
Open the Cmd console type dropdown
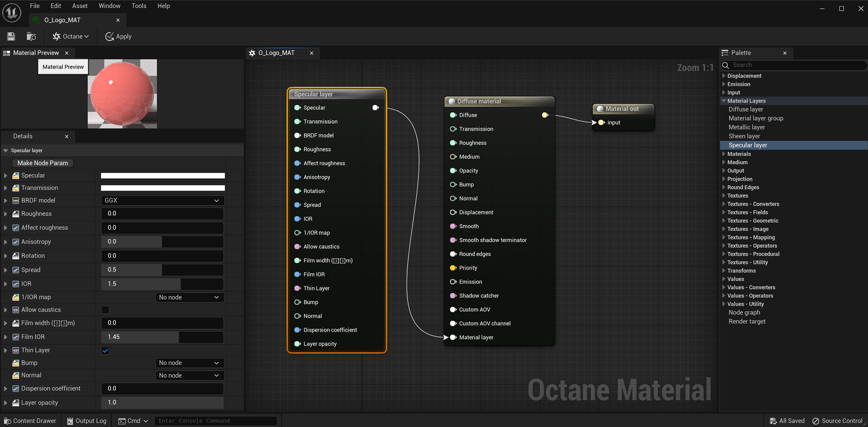pyautogui.click(x=133, y=421)
